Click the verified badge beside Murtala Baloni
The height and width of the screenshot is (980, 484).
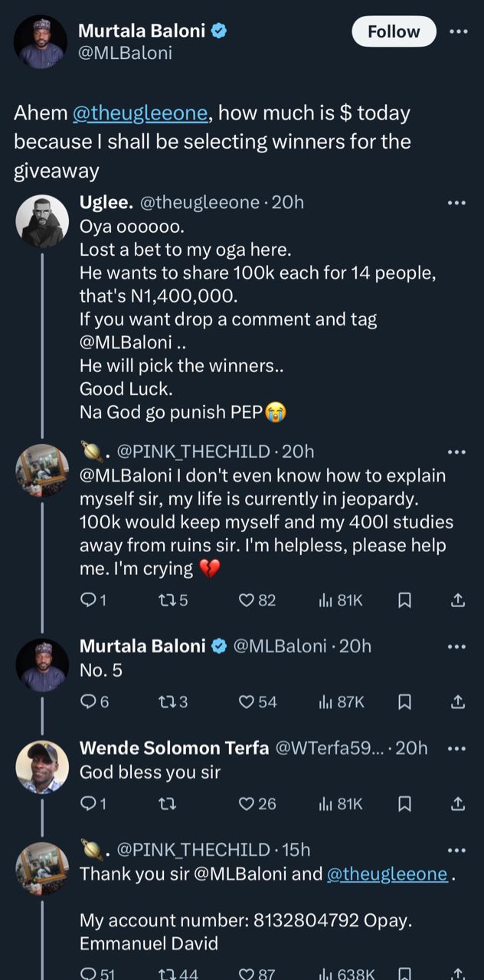click(x=221, y=31)
